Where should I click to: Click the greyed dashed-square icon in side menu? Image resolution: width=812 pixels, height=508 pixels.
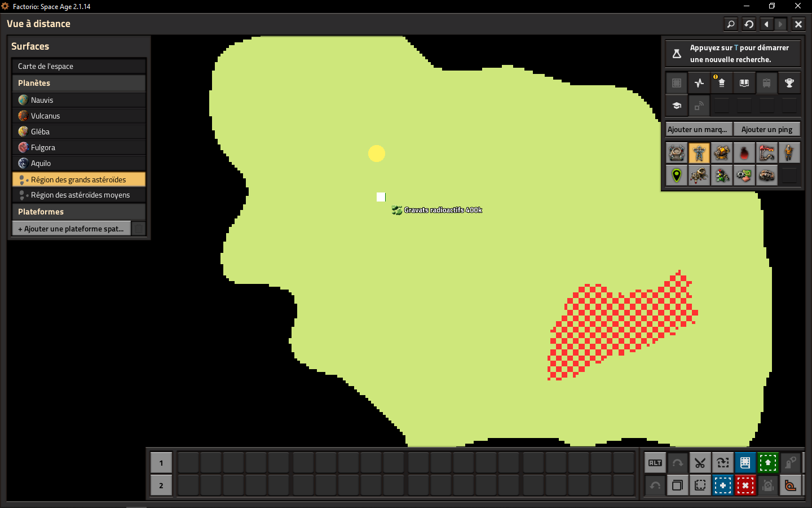677,83
